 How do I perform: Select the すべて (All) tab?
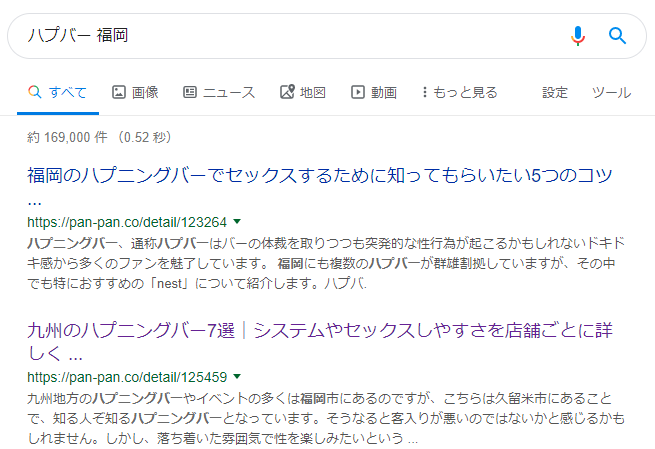(58, 92)
